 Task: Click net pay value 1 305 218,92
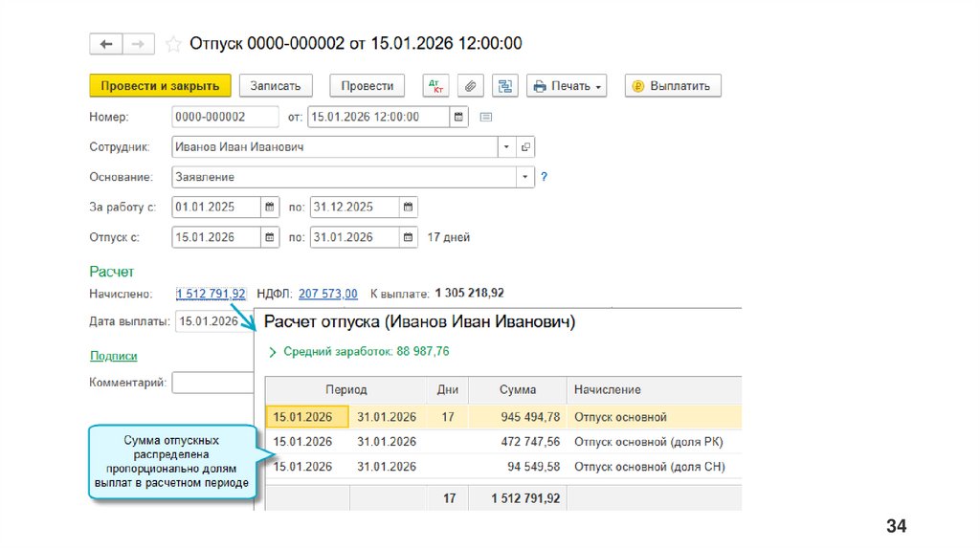(x=469, y=293)
